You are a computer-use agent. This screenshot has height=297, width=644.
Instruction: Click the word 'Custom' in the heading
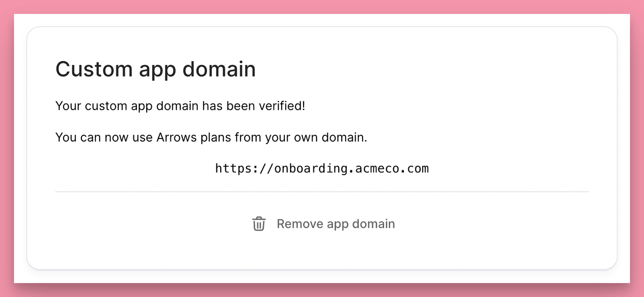pyautogui.click(x=94, y=69)
